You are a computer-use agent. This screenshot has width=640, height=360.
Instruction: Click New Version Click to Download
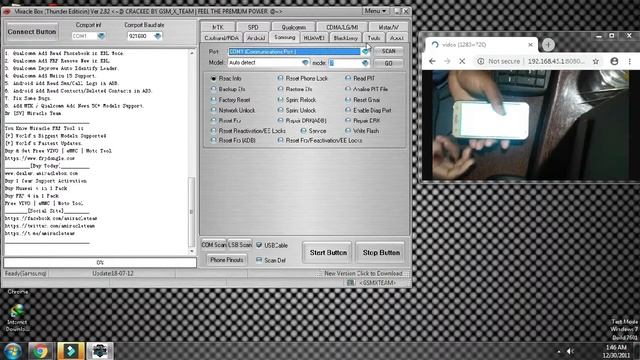[363, 273]
